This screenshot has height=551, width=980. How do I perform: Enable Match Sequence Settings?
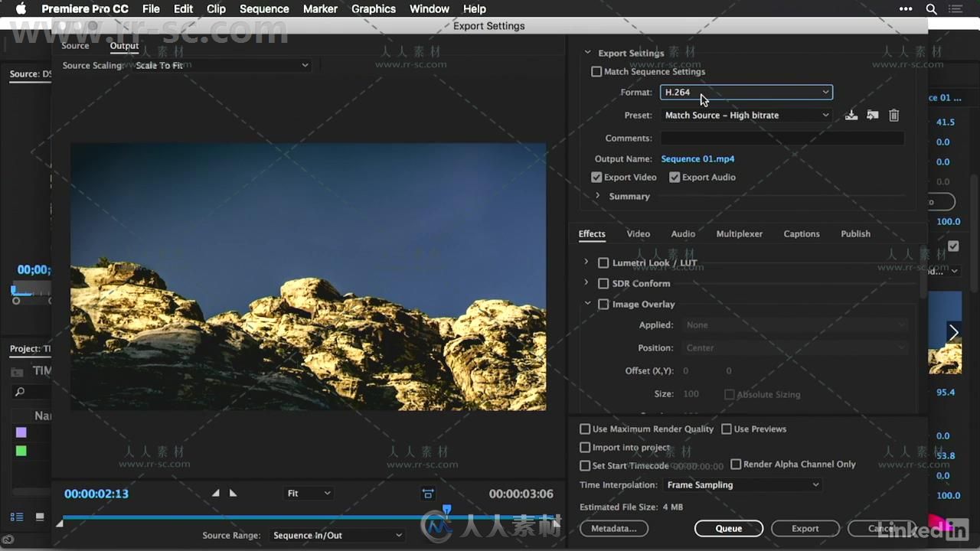[596, 71]
